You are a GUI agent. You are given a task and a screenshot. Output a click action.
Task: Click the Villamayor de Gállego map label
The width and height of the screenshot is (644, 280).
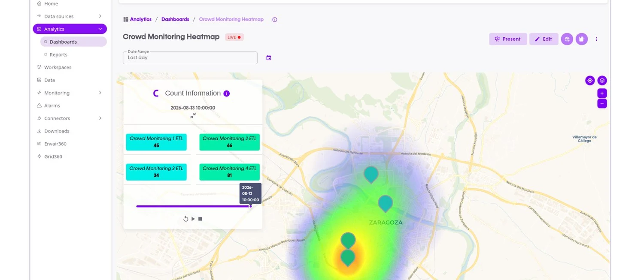585,139
